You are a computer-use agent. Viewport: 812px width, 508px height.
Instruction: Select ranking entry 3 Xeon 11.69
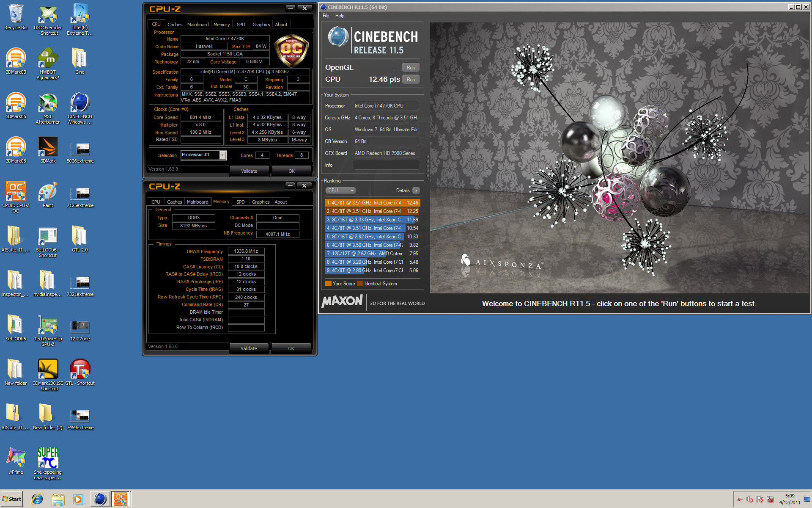click(x=373, y=220)
